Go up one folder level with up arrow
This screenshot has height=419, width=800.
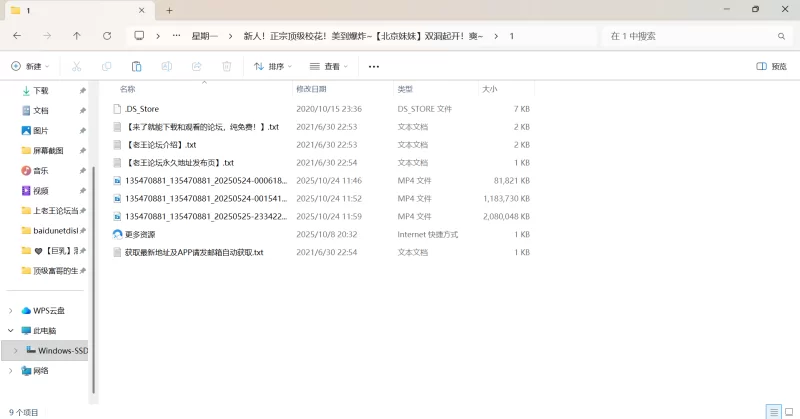coord(77,36)
